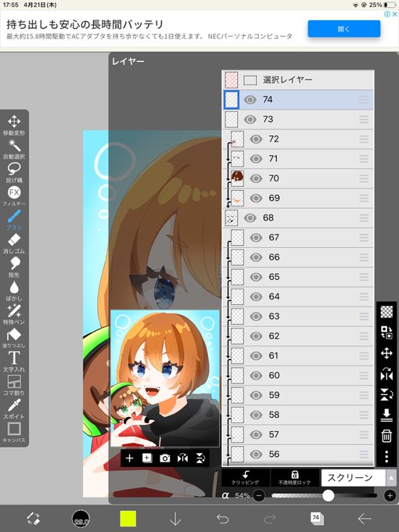Select the Text tool

[x=14, y=361]
